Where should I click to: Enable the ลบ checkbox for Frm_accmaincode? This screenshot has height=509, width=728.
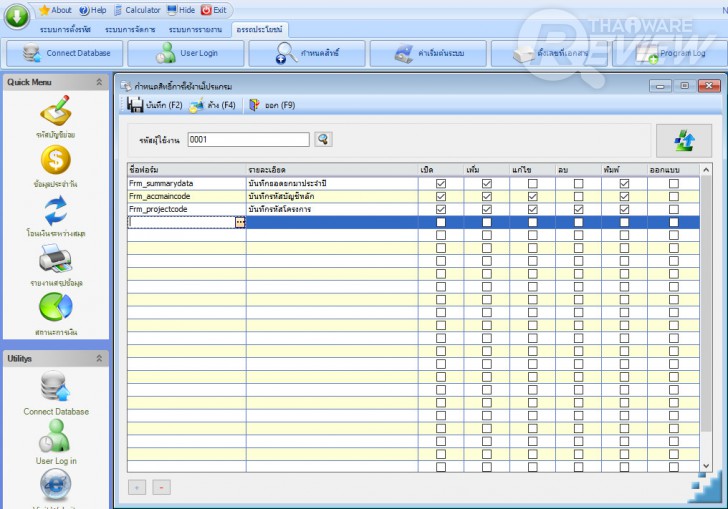tap(579, 197)
